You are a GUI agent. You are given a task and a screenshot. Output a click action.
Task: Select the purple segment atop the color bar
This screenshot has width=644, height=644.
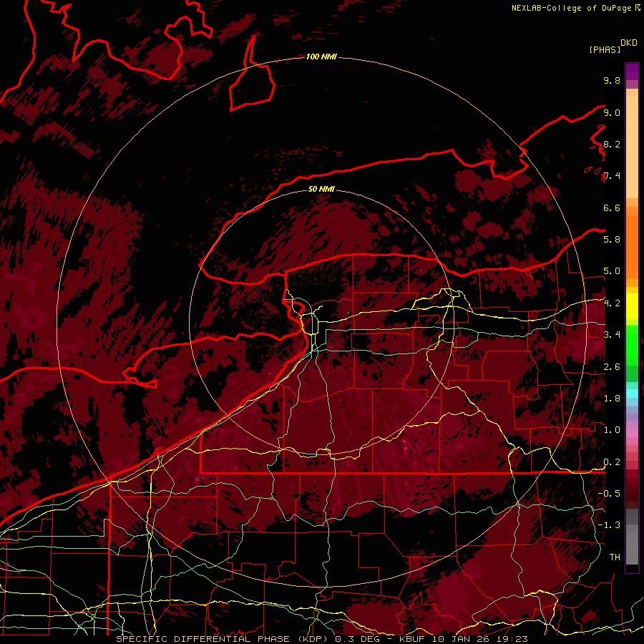tap(632, 72)
